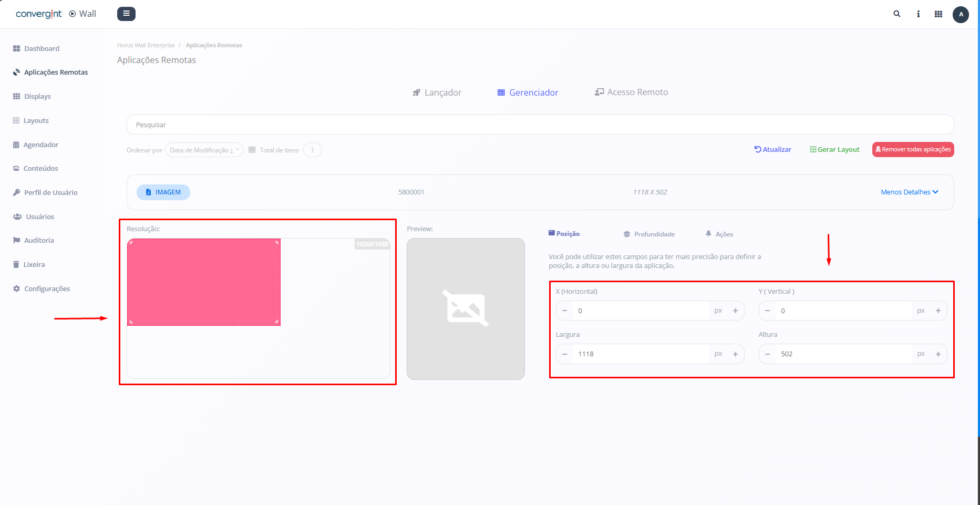The image size is (980, 505).
Task: Go to Auditoria in the sidebar
Action: 39,240
